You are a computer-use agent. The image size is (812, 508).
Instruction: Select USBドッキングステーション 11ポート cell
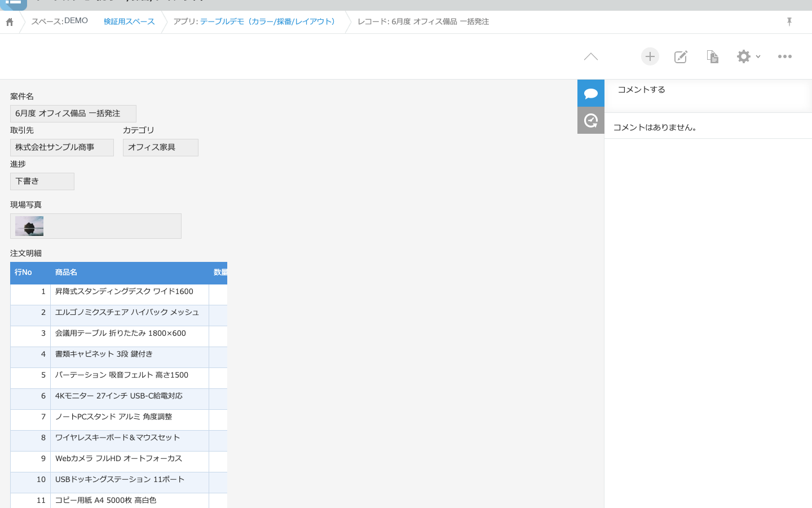point(130,483)
